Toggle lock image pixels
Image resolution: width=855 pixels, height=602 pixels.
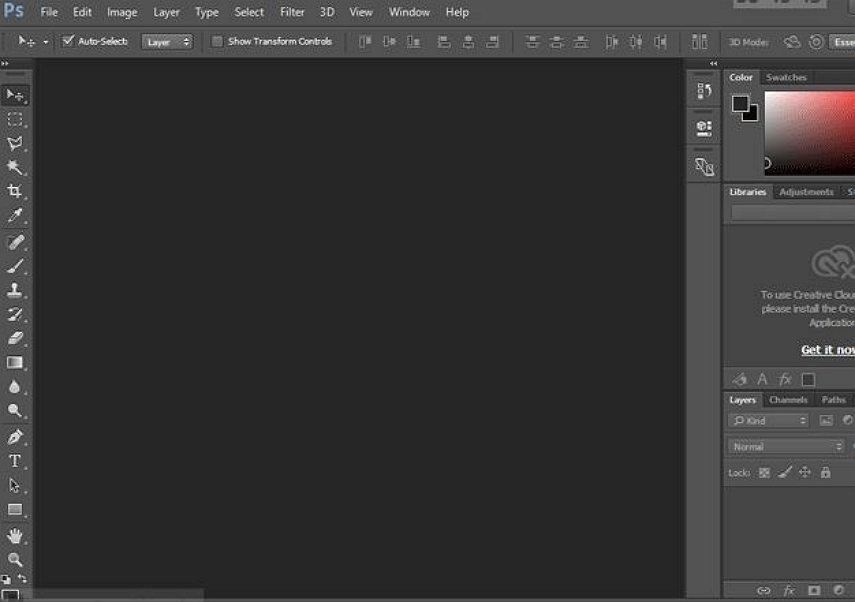coord(785,472)
